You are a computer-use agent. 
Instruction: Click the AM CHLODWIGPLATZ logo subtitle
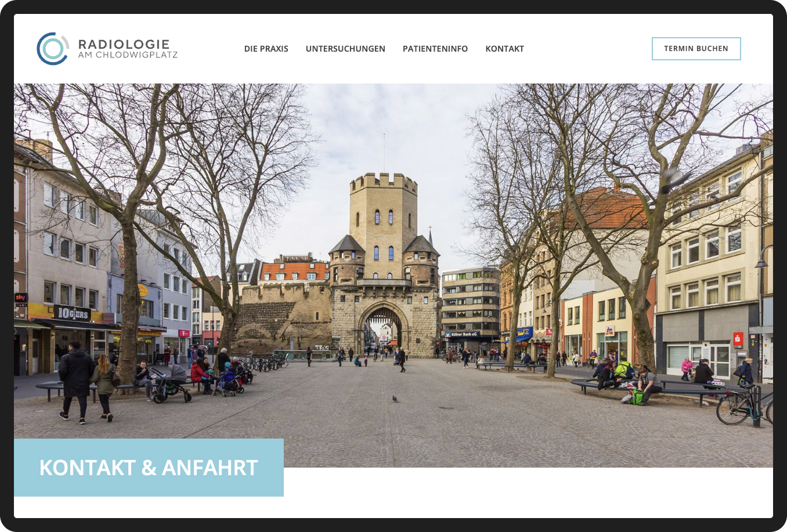click(128, 55)
